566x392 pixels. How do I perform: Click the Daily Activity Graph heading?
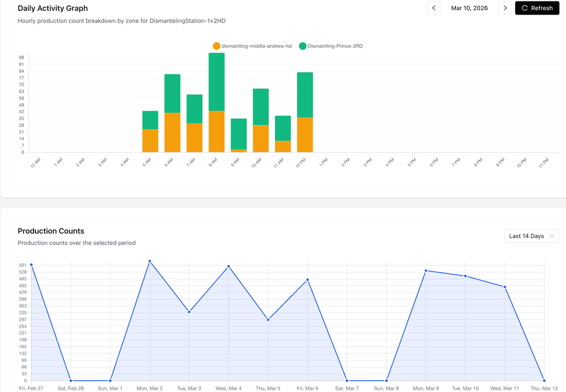pos(52,8)
